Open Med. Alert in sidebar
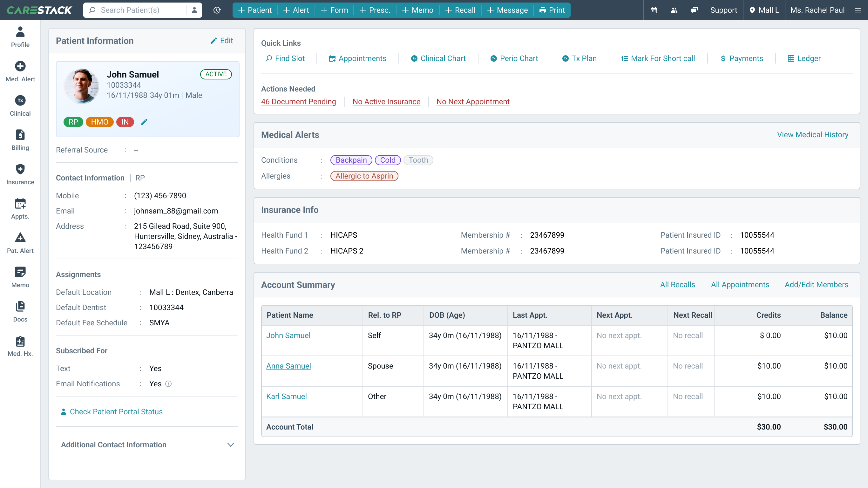Screen dimensions: 868x488 (20, 71)
